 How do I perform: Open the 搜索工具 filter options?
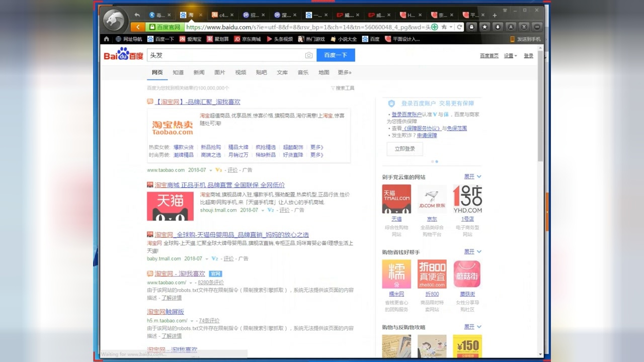pos(343,88)
